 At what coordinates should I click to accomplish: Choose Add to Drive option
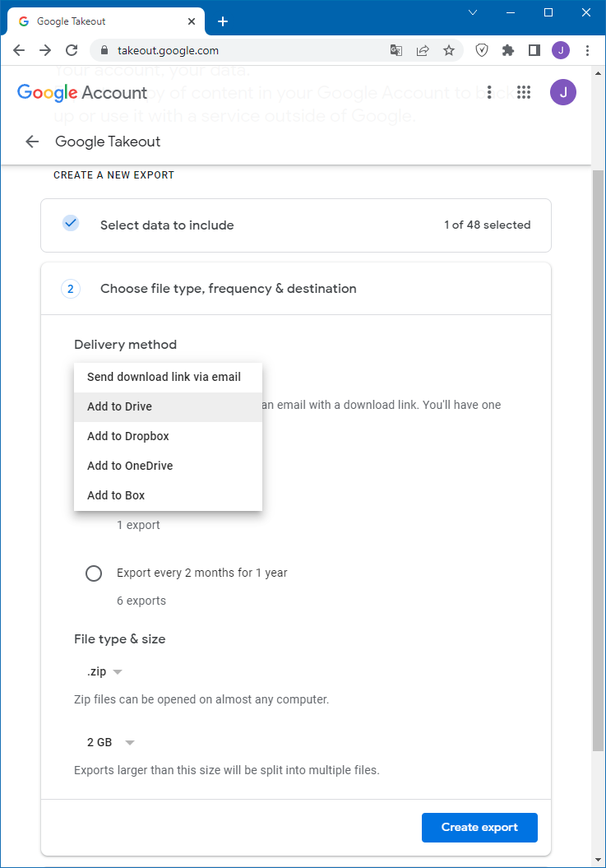tap(168, 407)
